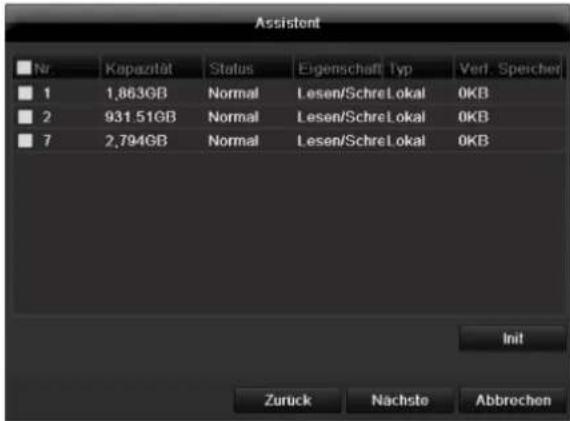Viewport: 570px width, 421px height.
Task: Click Lokal type of disk 7
Action: click(406, 141)
